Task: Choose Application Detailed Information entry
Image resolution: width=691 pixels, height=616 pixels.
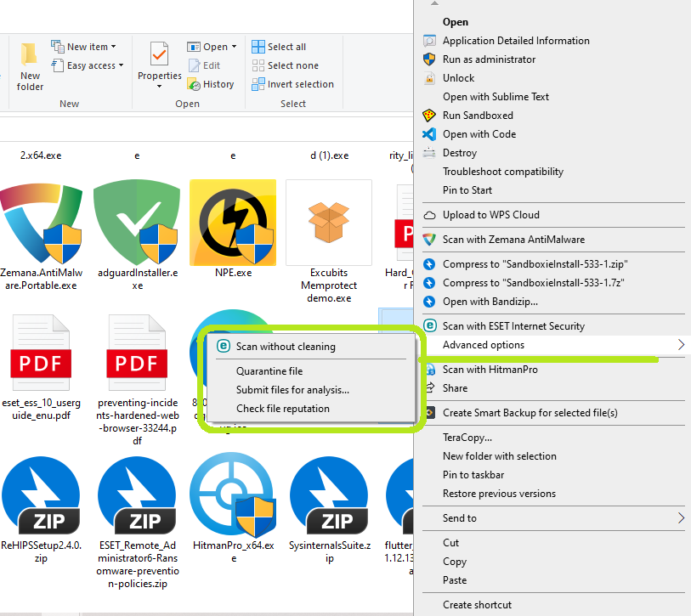Action: point(552,41)
